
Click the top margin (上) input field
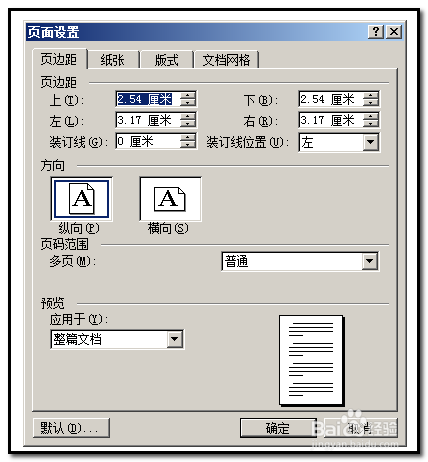pyautogui.click(x=148, y=99)
